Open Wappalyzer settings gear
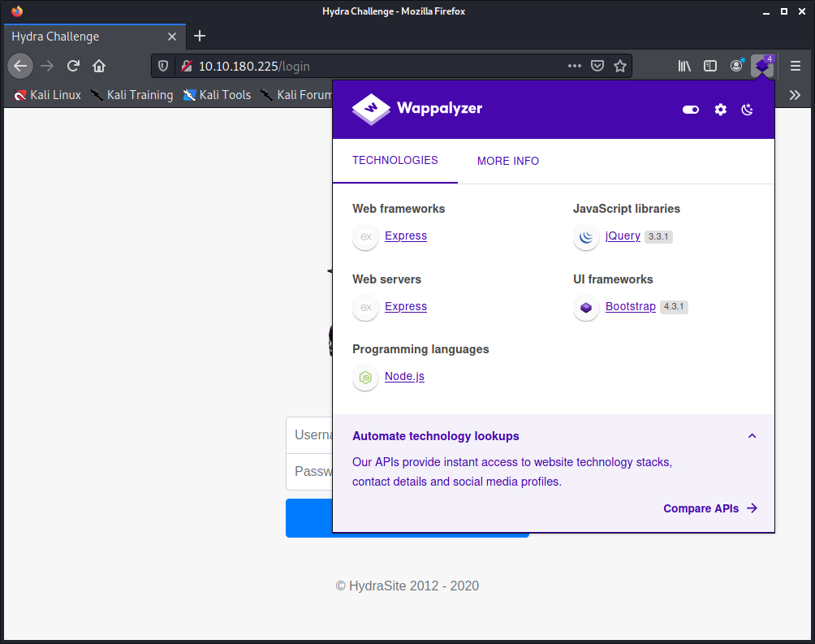815x644 pixels. pos(720,110)
